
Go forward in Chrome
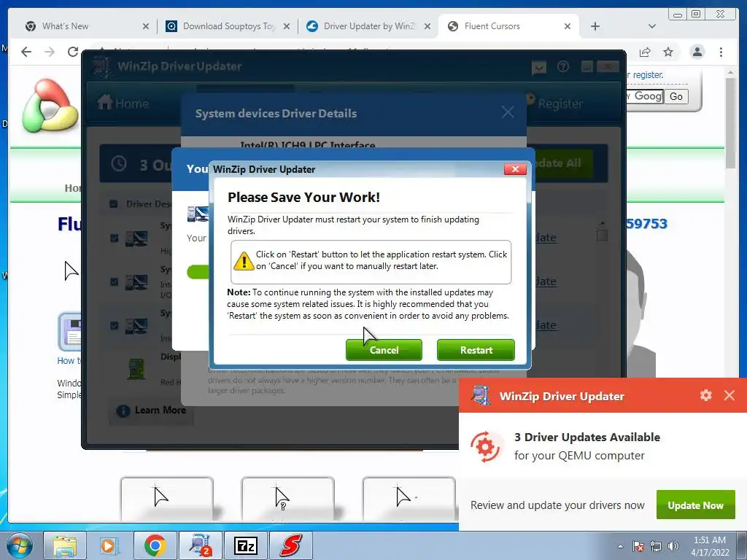50,52
